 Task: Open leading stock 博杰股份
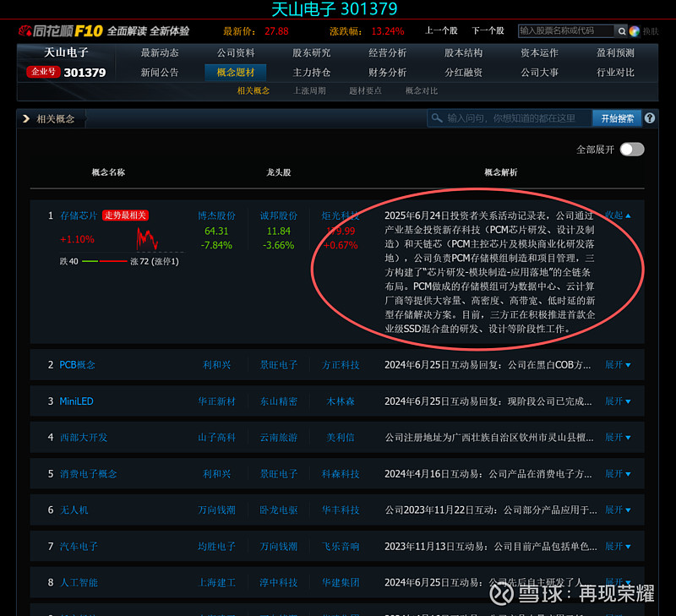pos(216,215)
